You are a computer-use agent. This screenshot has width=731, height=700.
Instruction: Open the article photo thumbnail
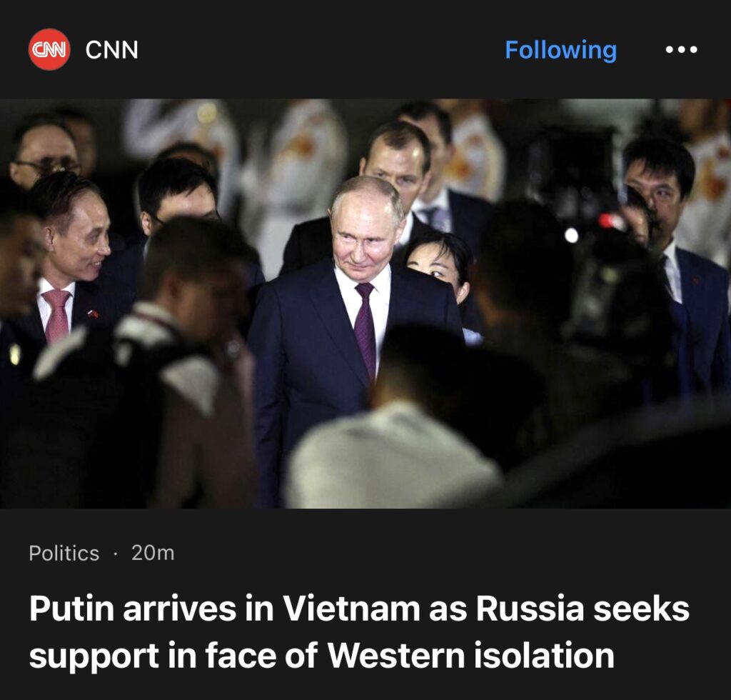coord(365,303)
